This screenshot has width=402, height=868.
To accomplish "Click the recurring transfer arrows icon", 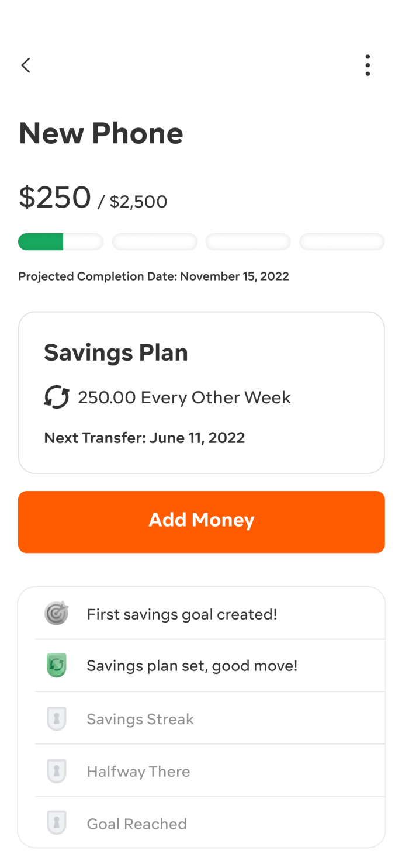I will [x=57, y=397].
